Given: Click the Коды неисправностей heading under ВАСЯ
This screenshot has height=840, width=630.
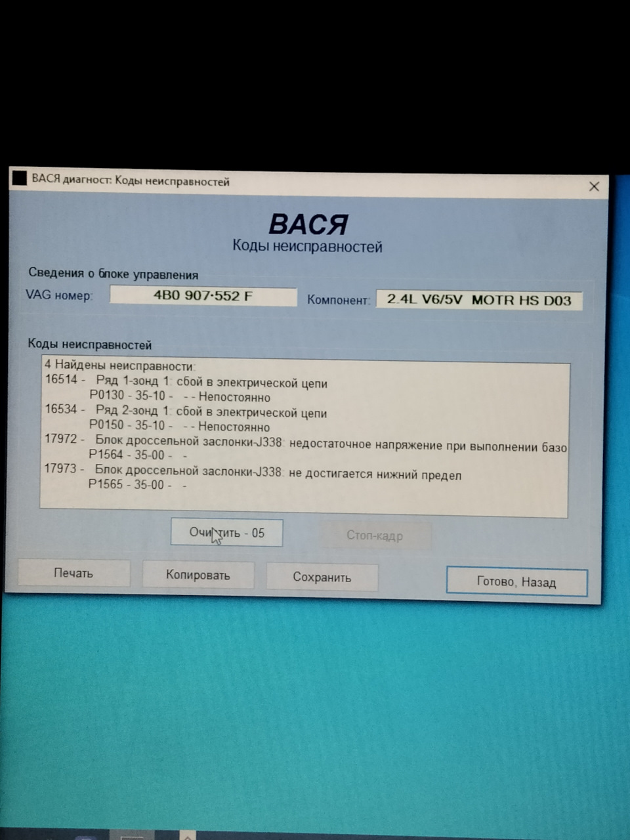Looking at the screenshot, I should tap(307, 246).
